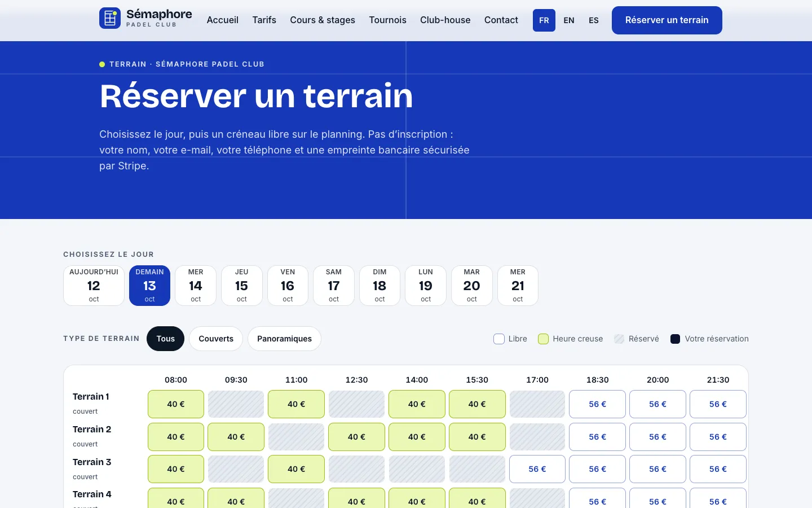This screenshot has width=812, height=508.
Task: Click the Votre réservation legend swatch
Action: (x=675, y=339)
